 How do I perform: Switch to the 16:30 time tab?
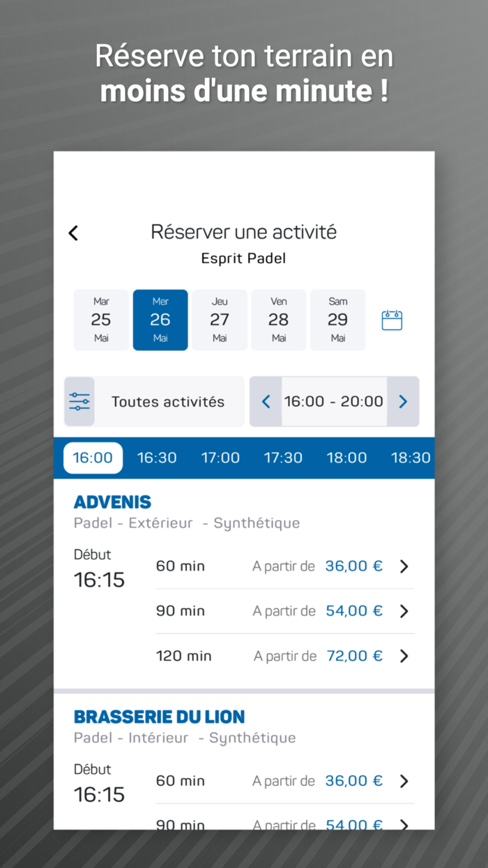(x=157, y=458)
